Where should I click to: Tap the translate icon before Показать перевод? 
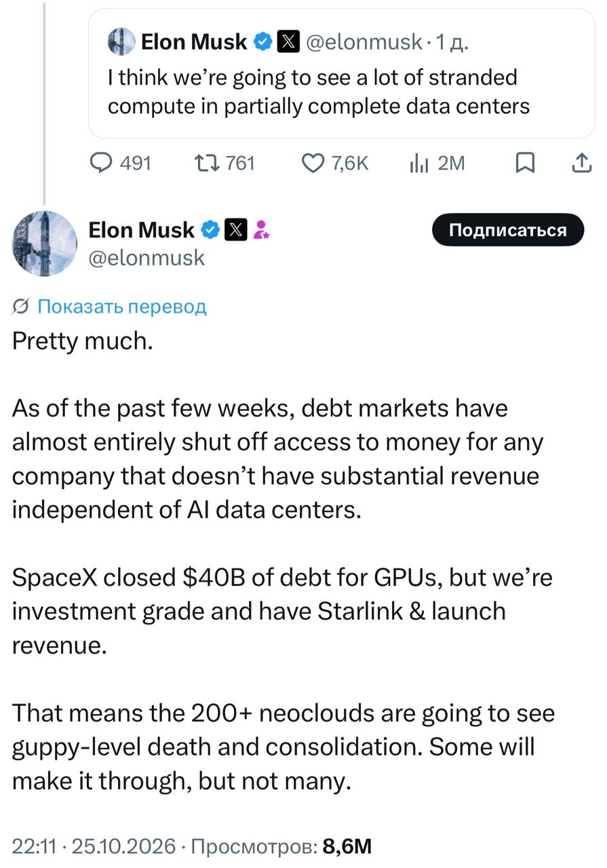21,307
